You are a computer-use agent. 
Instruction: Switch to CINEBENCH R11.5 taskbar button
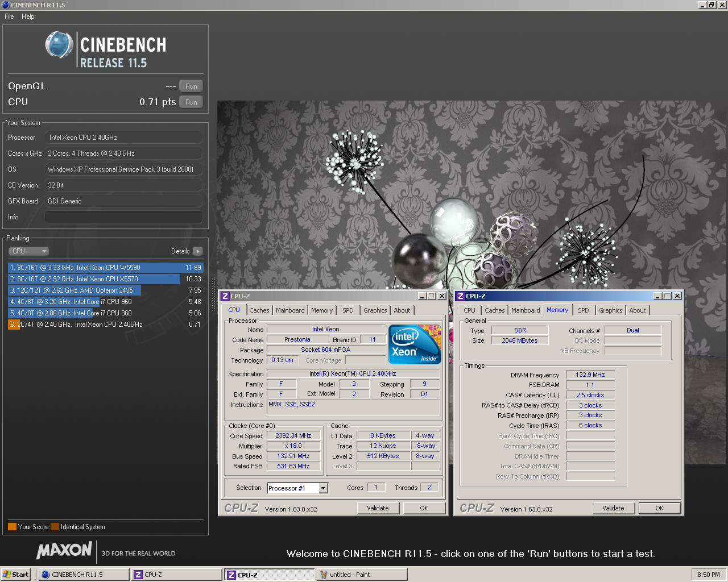pos(84,575)
